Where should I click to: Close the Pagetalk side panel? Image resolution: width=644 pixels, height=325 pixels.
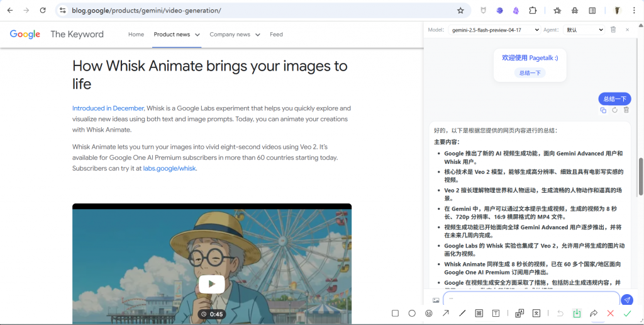(x=627, y=30)
